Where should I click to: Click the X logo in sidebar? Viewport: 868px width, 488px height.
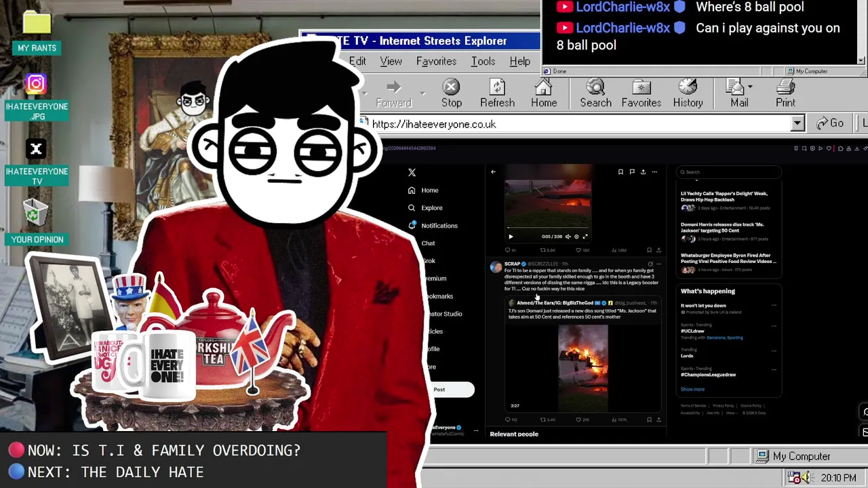tap(412, 173)
